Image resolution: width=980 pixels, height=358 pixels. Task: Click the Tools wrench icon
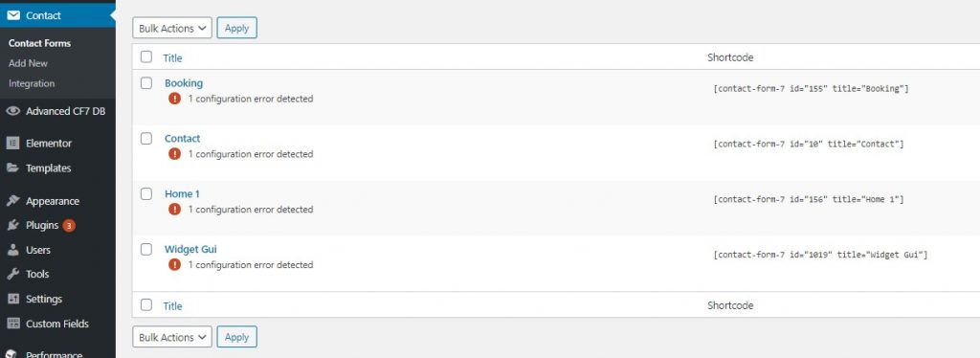tap(13, 275)
